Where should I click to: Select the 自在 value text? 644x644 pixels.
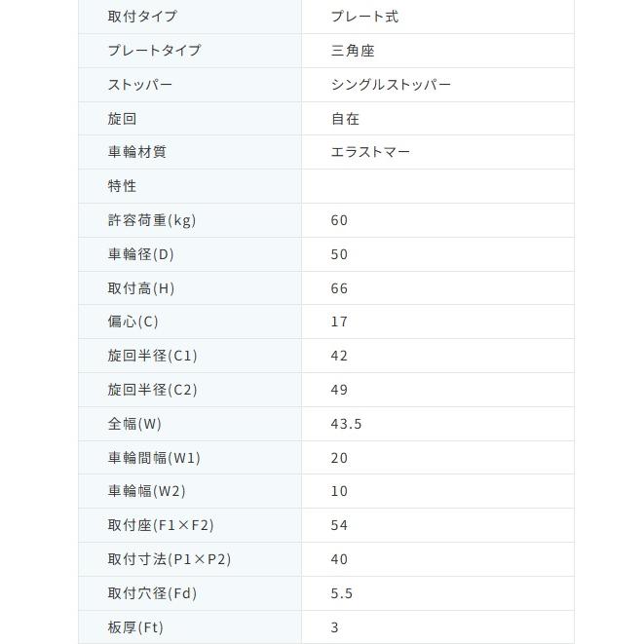[x=345, y=119]
